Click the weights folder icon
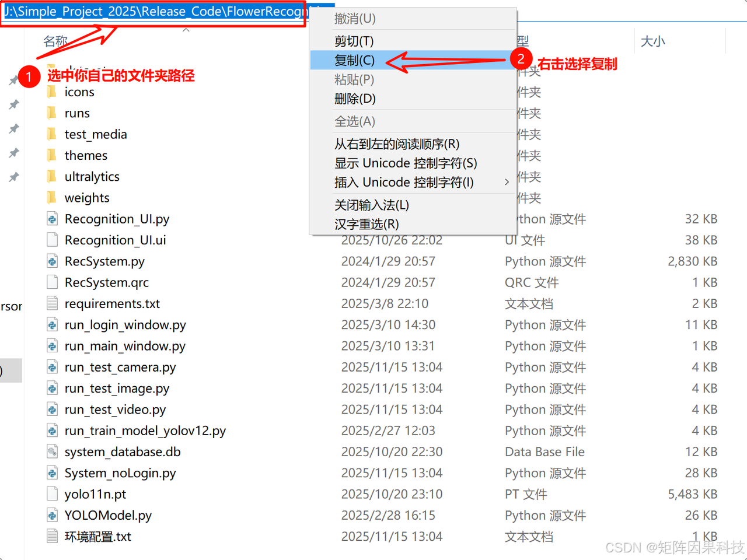 coord(52,197)
